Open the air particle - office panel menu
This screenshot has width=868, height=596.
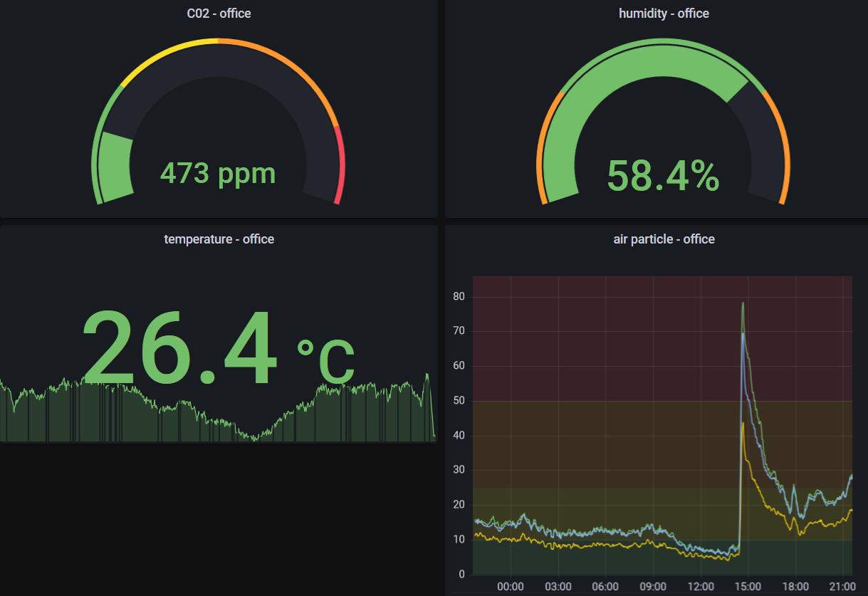[664, 239]
